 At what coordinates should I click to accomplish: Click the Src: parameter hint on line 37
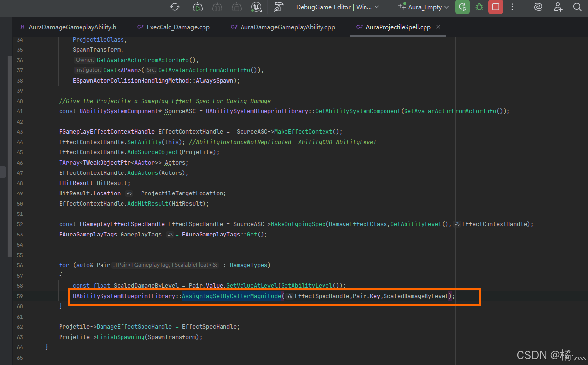[x=151, y=70]
